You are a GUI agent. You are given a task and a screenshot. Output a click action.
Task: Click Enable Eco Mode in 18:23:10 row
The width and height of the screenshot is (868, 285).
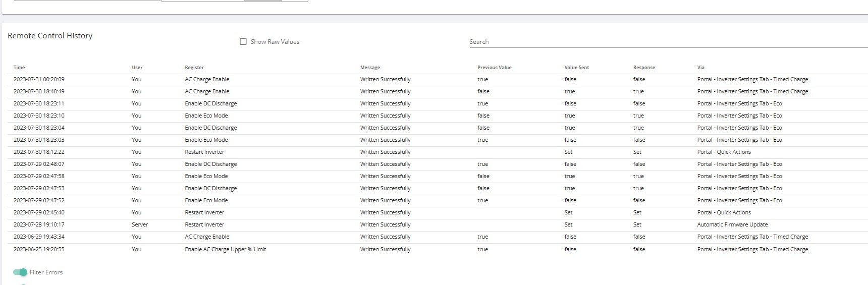coord(206,116)
